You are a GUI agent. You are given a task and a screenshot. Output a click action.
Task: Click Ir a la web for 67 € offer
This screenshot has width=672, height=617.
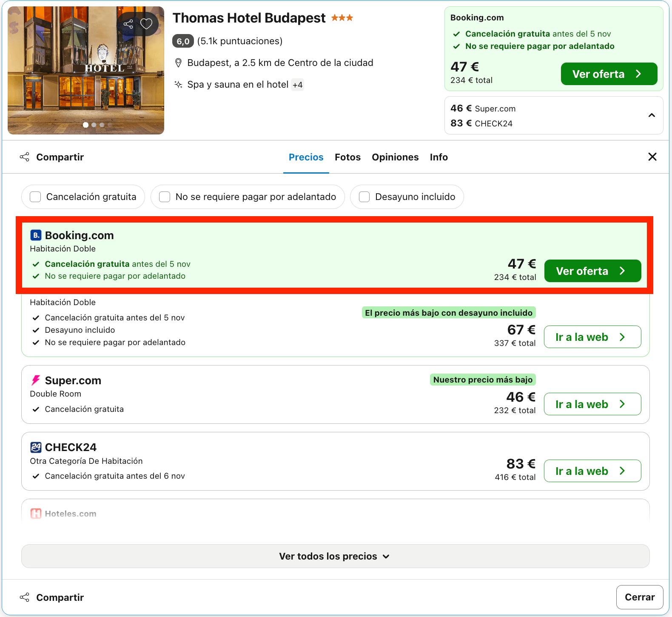(592, 337)
